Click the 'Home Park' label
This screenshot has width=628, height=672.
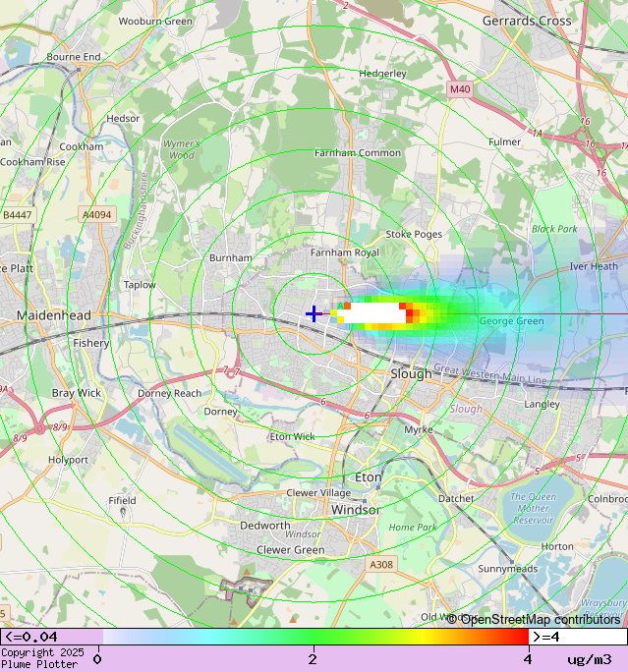[x=413, y=528]
